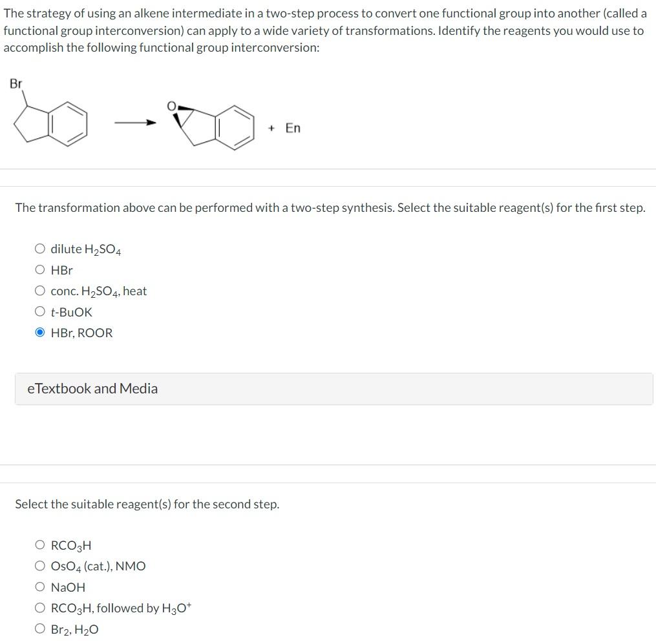The height and width of the screenshot is (644, 656).
Task: Select t-BuOK for the first step
Action: 39,311
